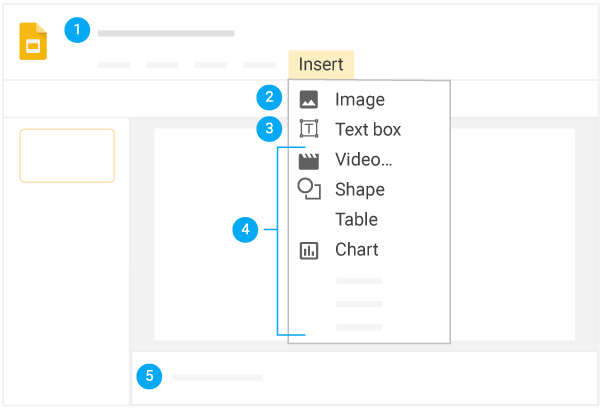Viewport: 600px width, 408px height.
Task: Click the Google Slides logo icon
Action: [33, 43]
